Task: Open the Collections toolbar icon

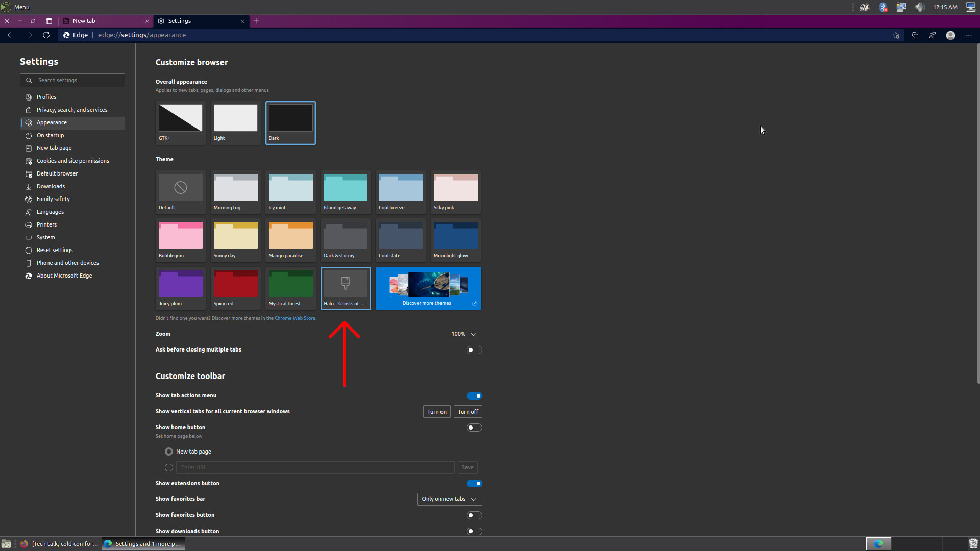Action: (915, 35)
